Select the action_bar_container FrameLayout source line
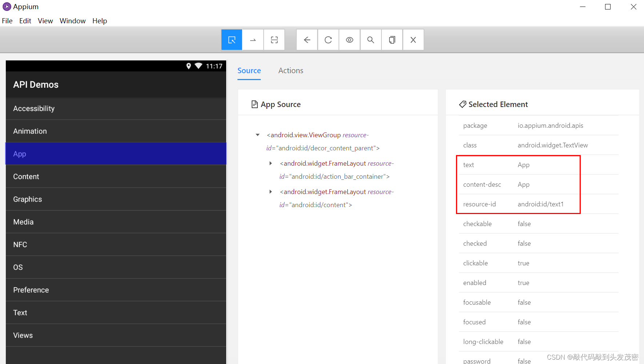Screen dimensions: 644x364 (x=337, y=170)
